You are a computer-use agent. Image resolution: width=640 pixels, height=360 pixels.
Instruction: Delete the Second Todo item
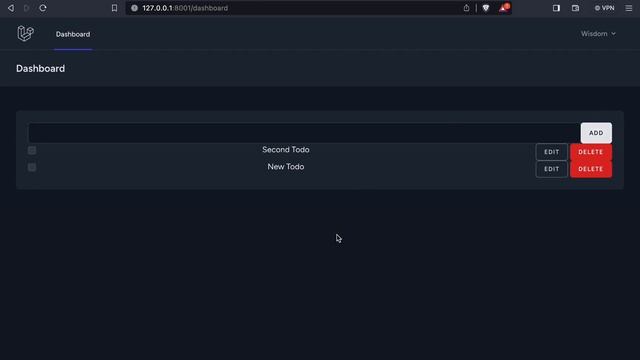(x=591, y=152)
